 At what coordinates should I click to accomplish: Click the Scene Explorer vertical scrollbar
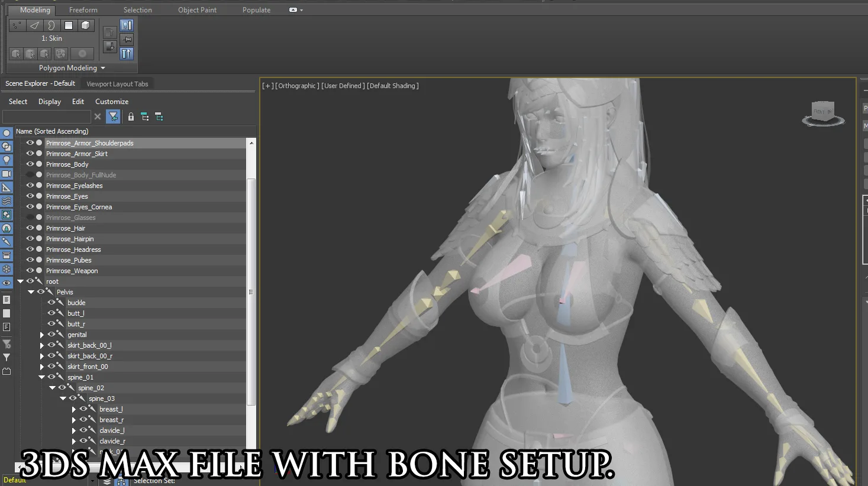point(251,292)
